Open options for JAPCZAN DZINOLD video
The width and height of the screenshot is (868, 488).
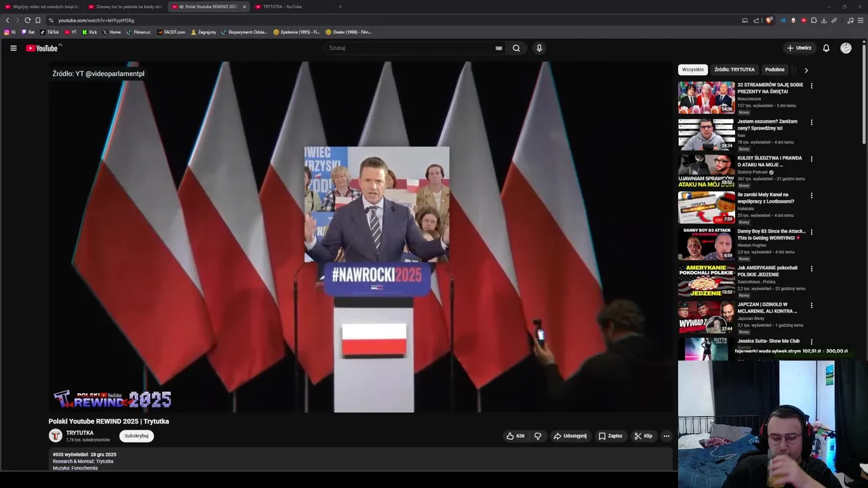click(x=811, y=305)
